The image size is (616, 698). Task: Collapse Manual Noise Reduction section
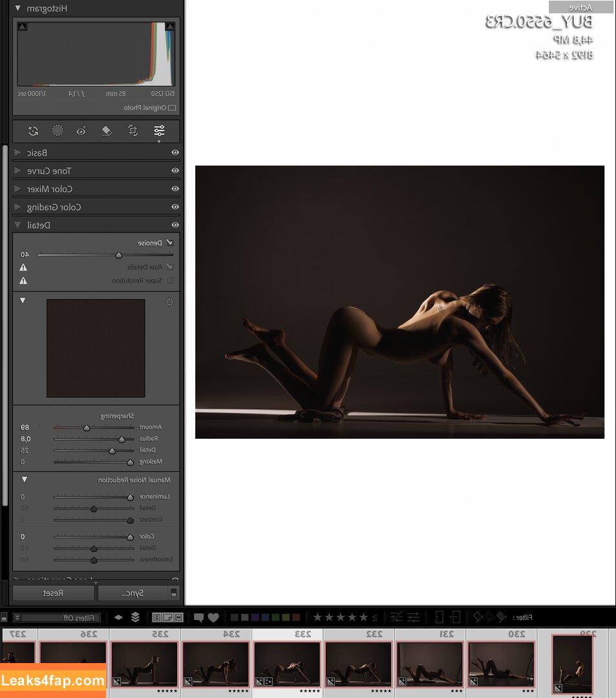click(x=25, y=480)
